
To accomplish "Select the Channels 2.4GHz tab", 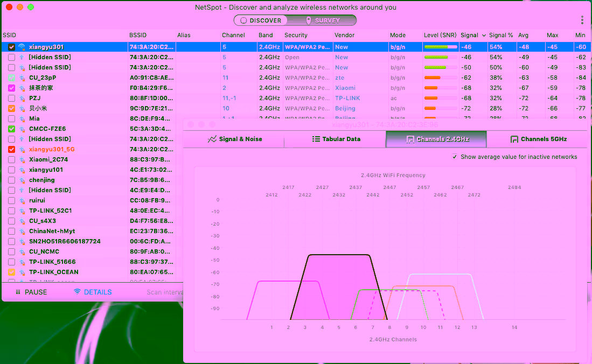I will tap(436, 139).
